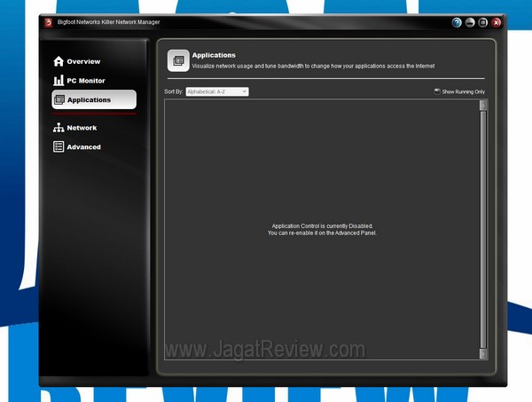The width and height of the screenshot is (532, 402).
Task: Go to the Network section
Action: coord(75,128)
